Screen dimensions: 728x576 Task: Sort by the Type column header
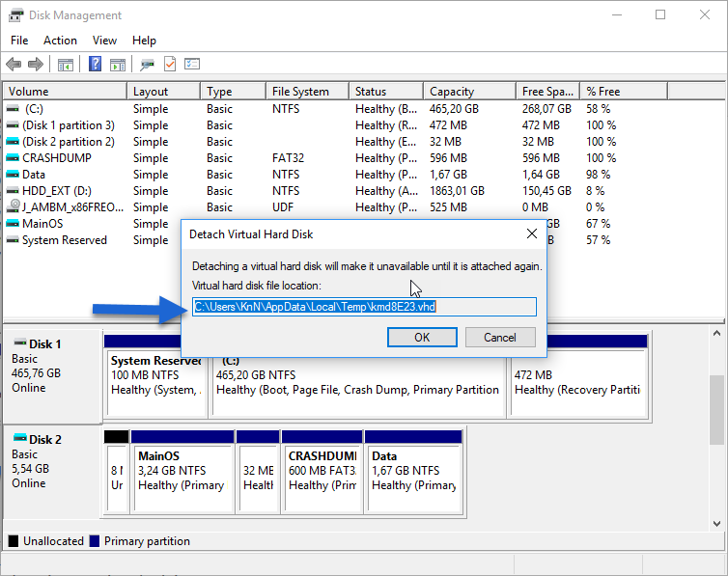click(x=234, y=92)
